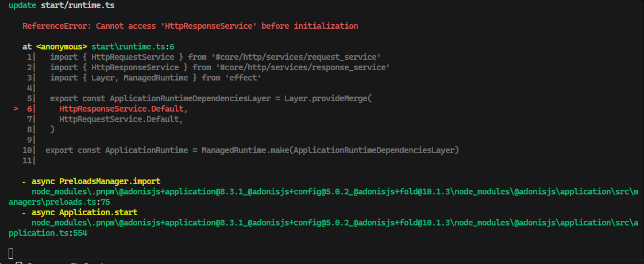Click the word 'update' at the top
The width and height of the screenshot is (644, 264).
(x=22, y=6)
